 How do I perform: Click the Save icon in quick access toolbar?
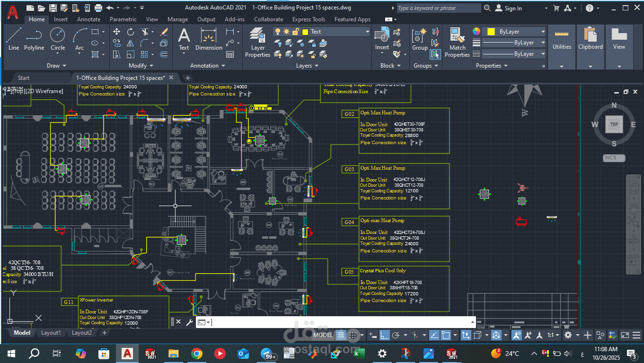pos(53,8)
